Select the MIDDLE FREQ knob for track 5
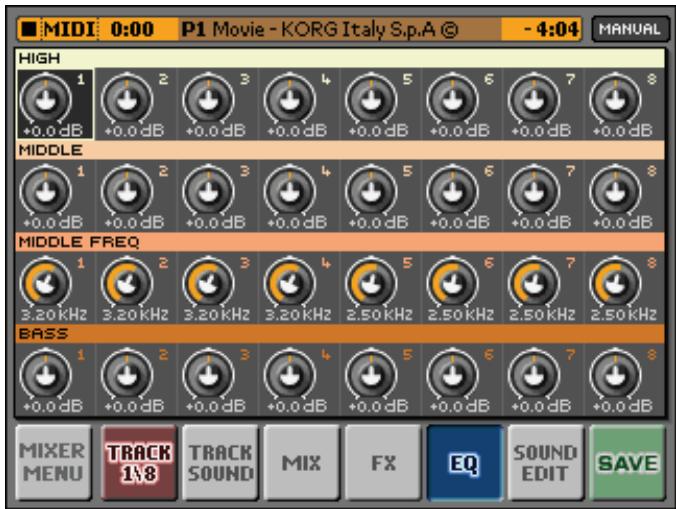The height and width of the screenshot is (509, 676). (x=371, y=283)
